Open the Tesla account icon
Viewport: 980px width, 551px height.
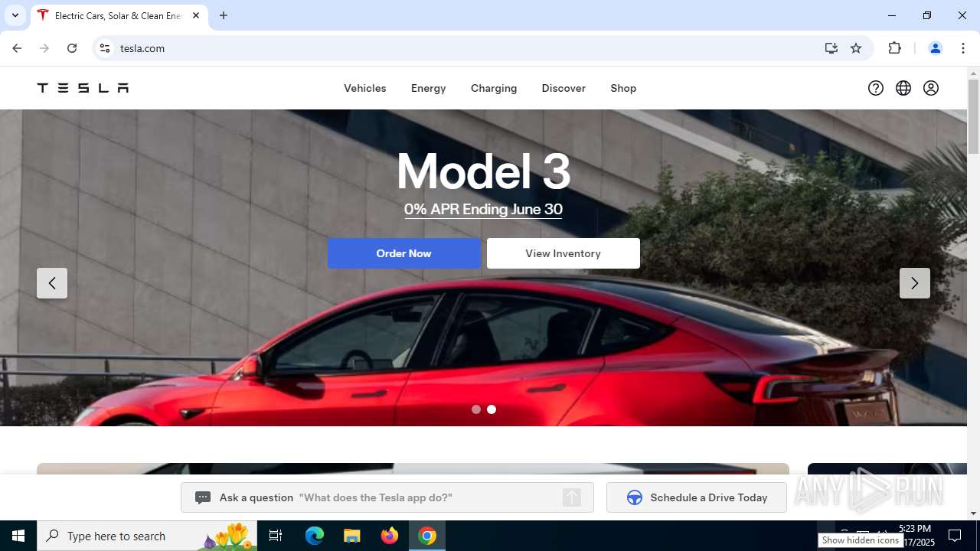click(931, 88)
